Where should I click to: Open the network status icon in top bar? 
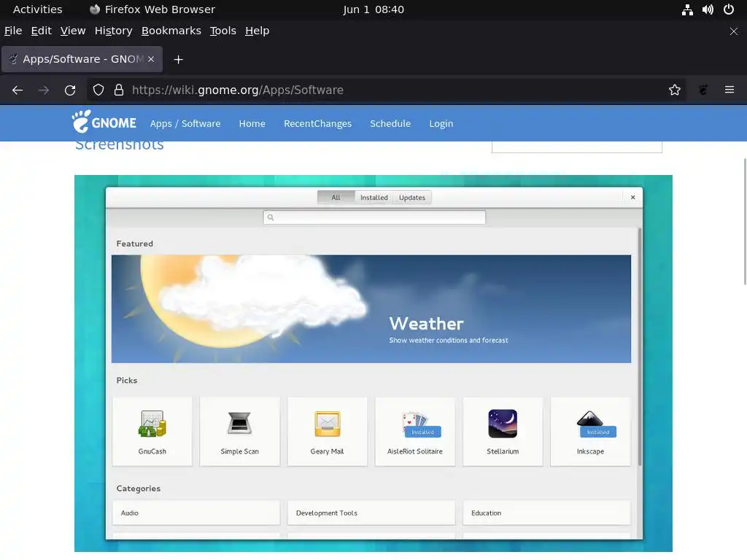[687, 9]
